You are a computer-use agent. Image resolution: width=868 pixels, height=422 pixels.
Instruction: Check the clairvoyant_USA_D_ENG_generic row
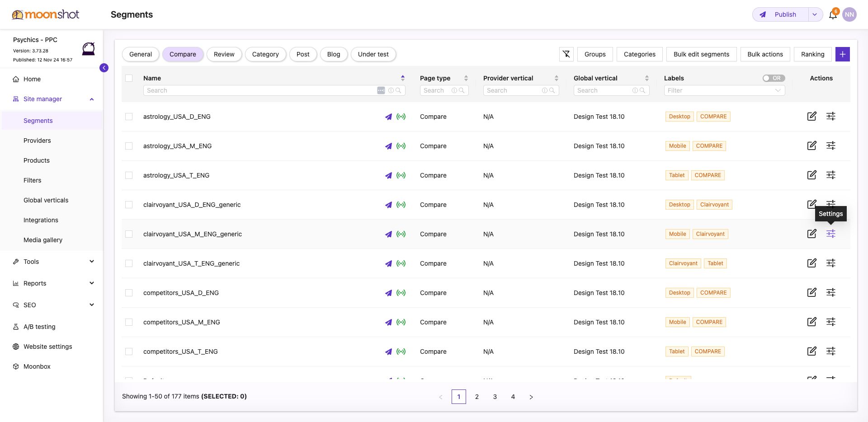point(129,205)
